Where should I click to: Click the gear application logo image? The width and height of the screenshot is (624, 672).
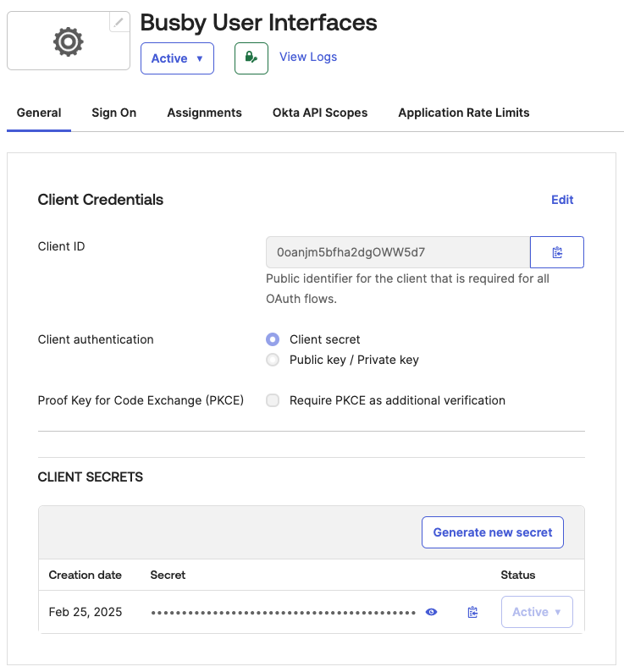click(69, 41)
